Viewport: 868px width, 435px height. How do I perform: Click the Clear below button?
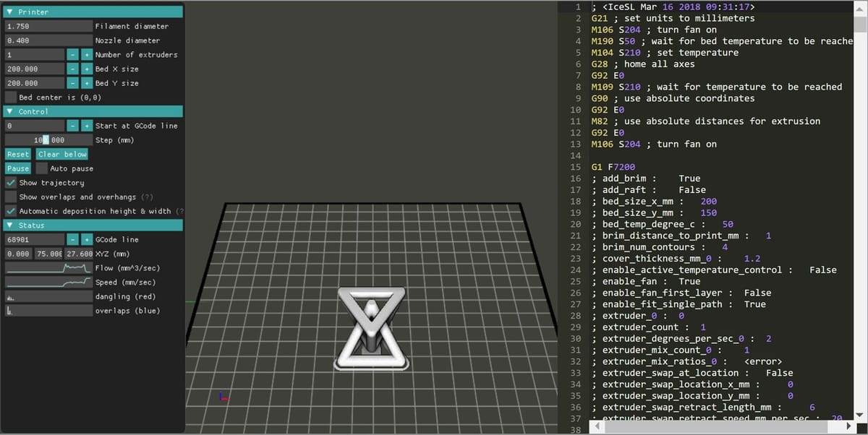click(62, 155)
